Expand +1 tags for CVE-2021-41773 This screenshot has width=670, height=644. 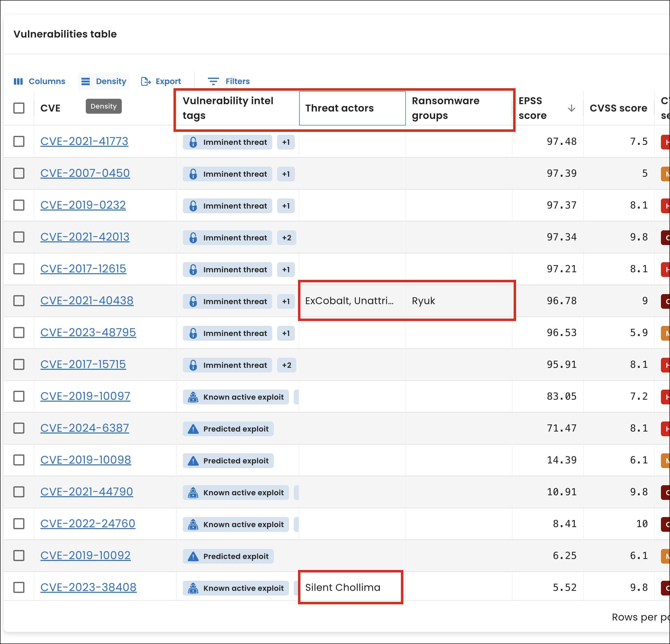[x=286, y=142]
